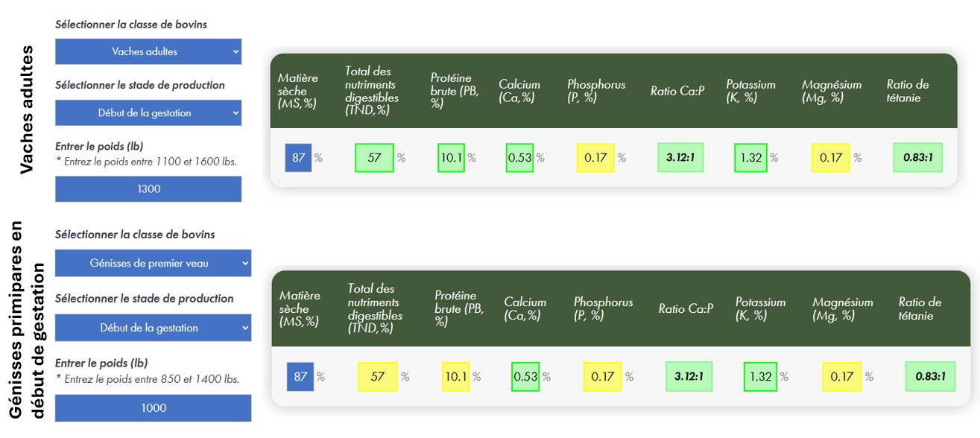The image size is (980, 438).
Task: Click the Ratio Ca:P header in bottom table
Action: [686, 308]
